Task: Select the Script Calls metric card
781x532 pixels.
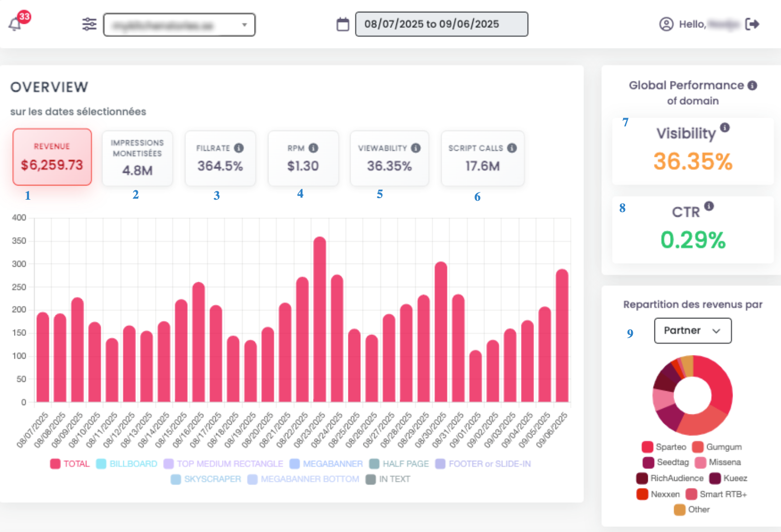Action: pyautogui.click(x=482, y=158)
